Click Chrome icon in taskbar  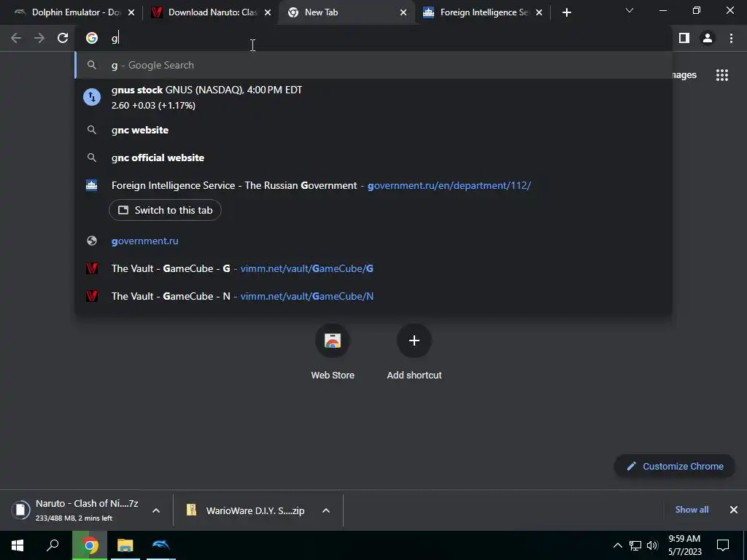pos(90,545)
